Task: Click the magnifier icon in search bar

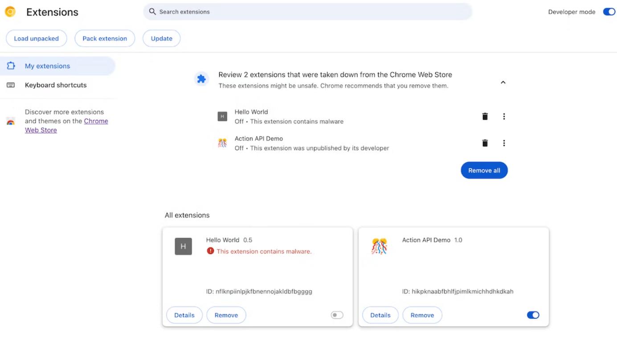Action: [152, 12]
